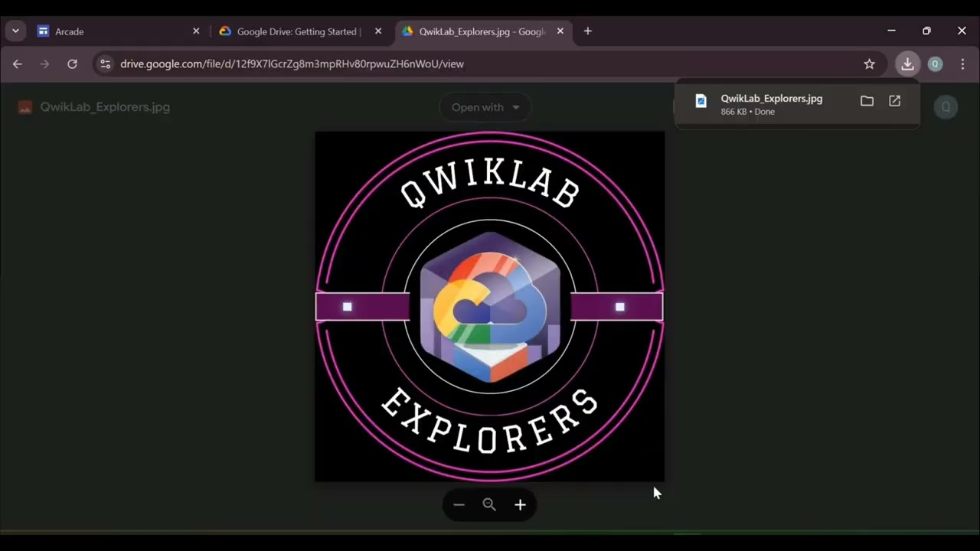Viewport: 980px width, 551px height.
Task: View site information icon in address bar
Action: pos(106,64)
